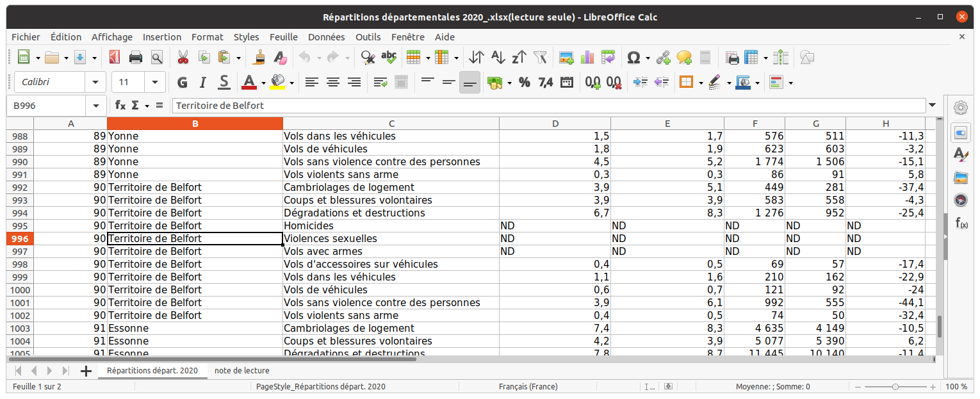This screenshot has height=399, width=980.
Task: Insert a comment
Action: point(684,58)
